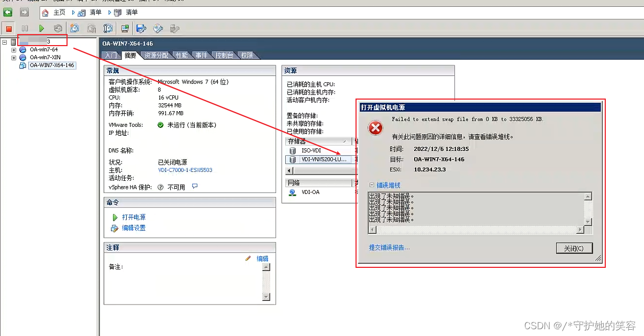
Task: Click the green back navigation arrow
Action: (x=8, y=12)
